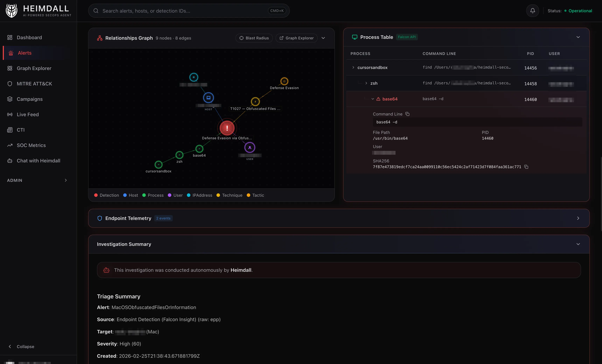
Task: Click the Heimdall logo icon
Action: click(11, 10)
